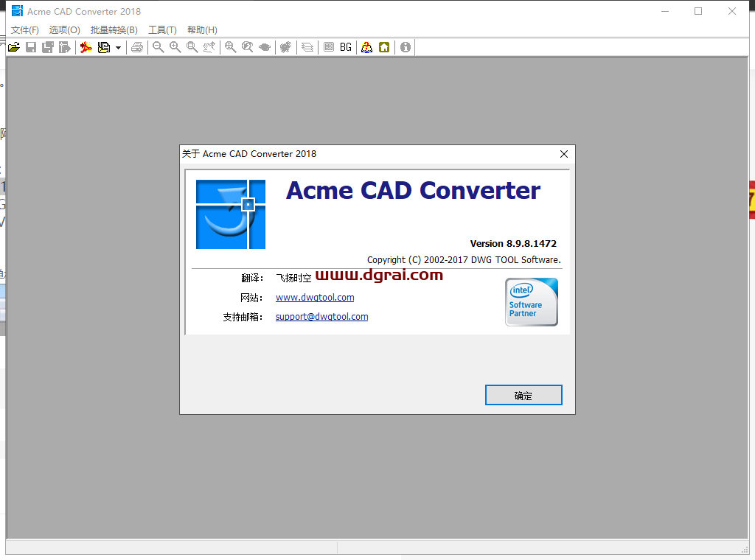The image size is (755, 560).
Task: Select the Pan hand tool
Action: click(x=209, y=47)
